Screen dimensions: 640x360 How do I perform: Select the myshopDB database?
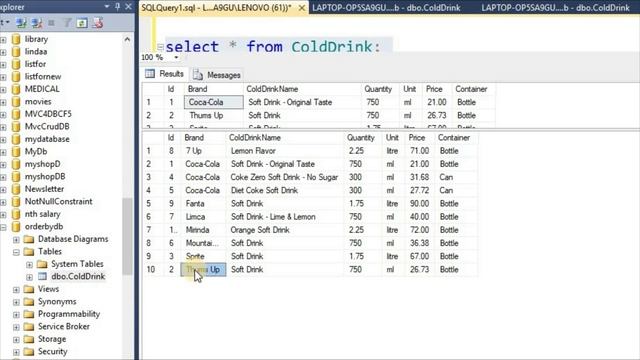pyautogui.click(x=45, y=176)
